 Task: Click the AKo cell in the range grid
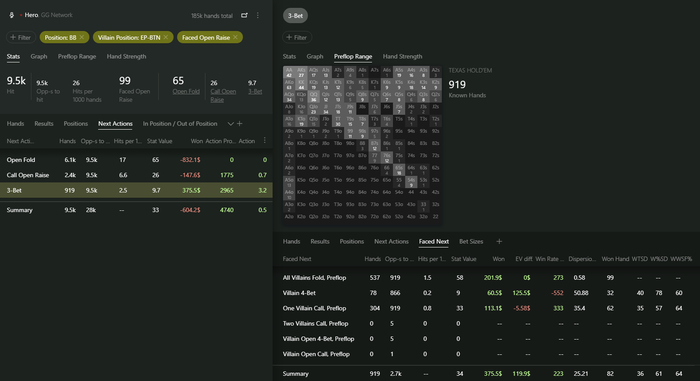pyautogui.click(x=289, y=84)
